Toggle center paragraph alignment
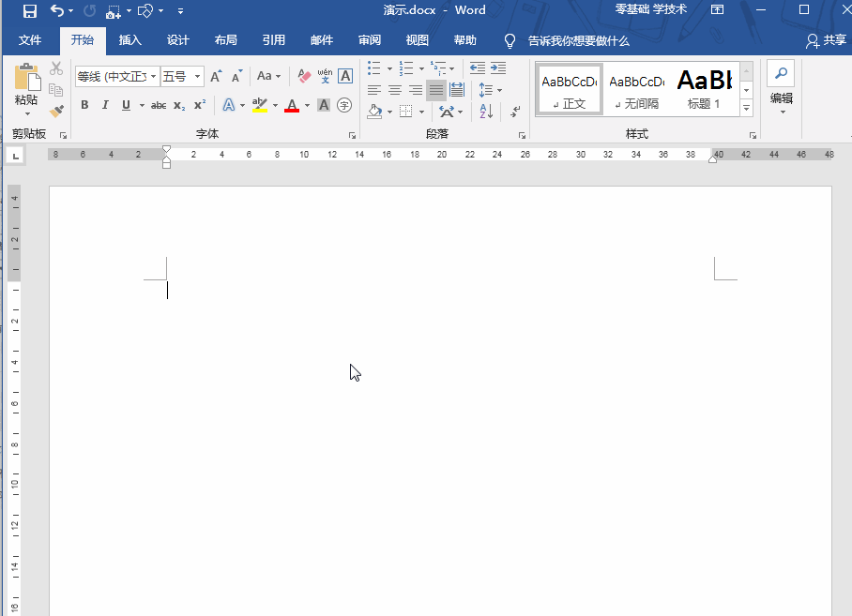Image resolution: width=852 pixels, height=616 pixels. pos(394,90)
